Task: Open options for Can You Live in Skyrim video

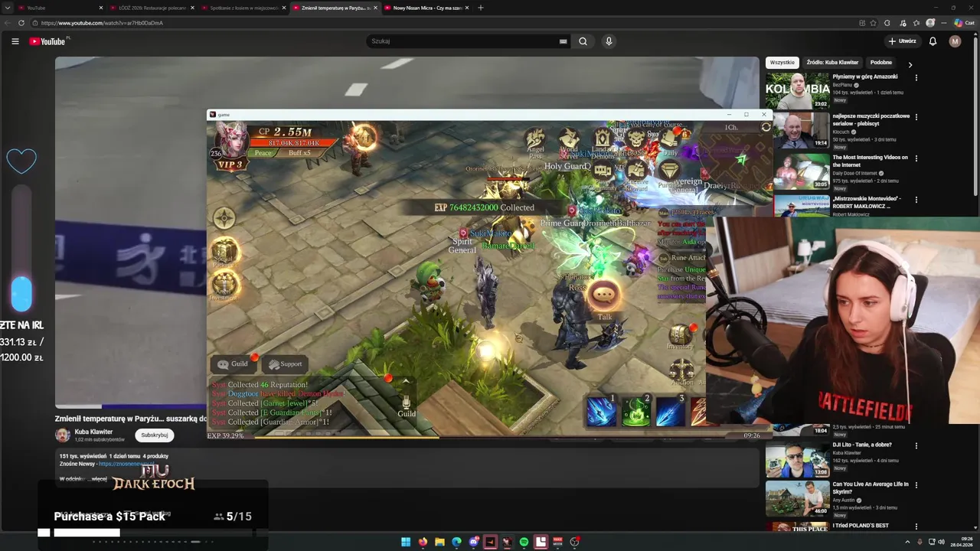Action: coord(916,485)
